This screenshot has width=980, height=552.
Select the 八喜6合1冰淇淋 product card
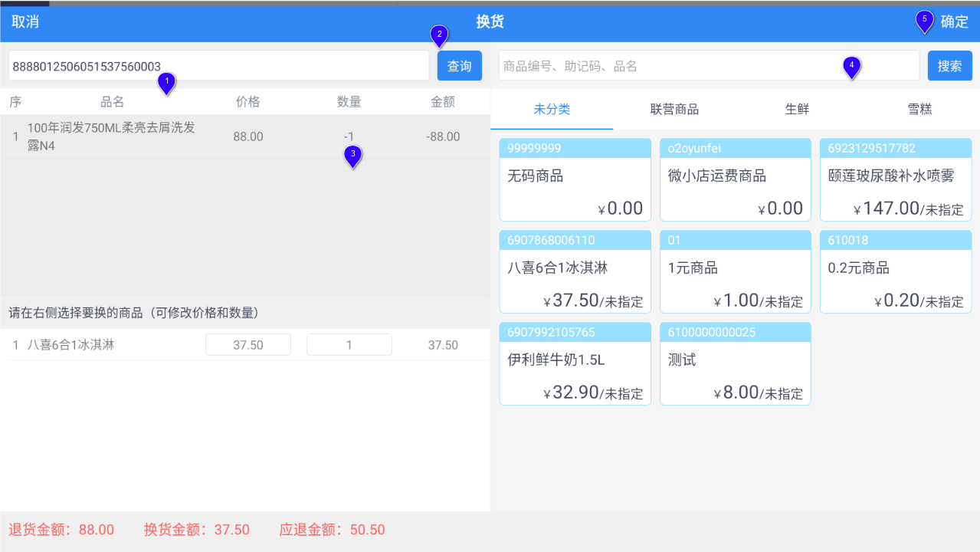pos(575,272)
